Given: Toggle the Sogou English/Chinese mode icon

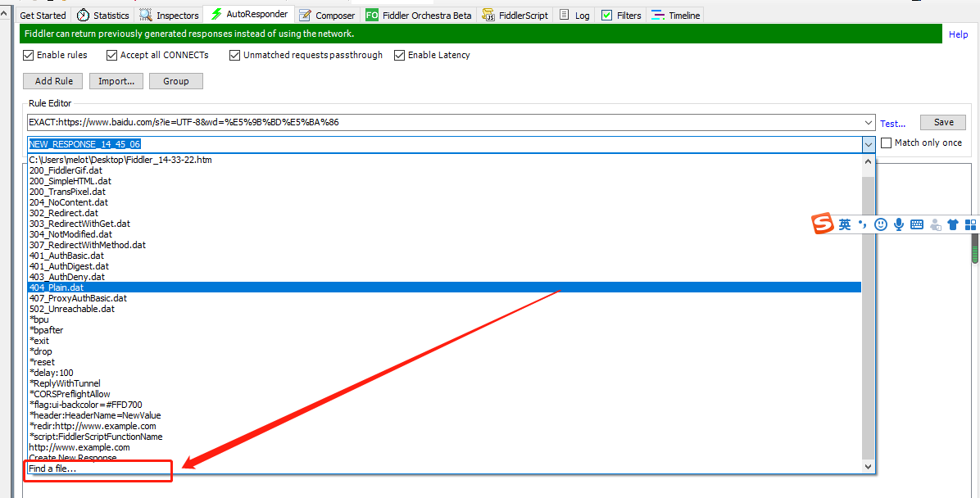Looking at the screenshot, I should [845, 225].
